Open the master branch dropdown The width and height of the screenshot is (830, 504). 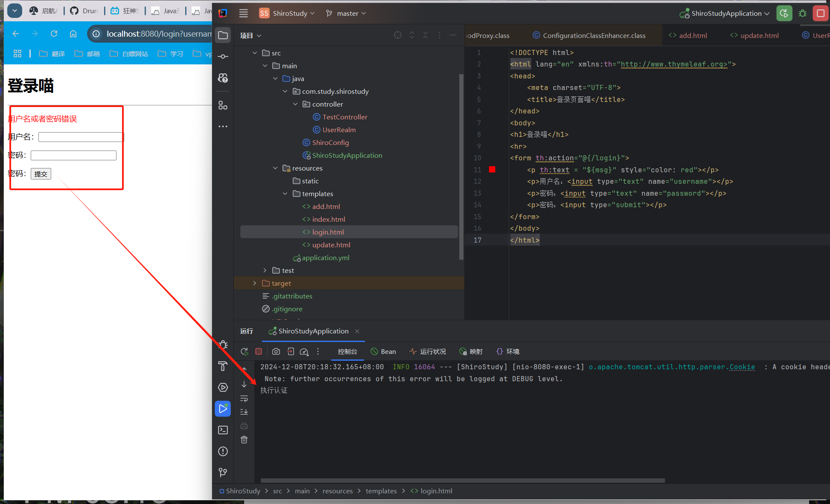[346, 13]
